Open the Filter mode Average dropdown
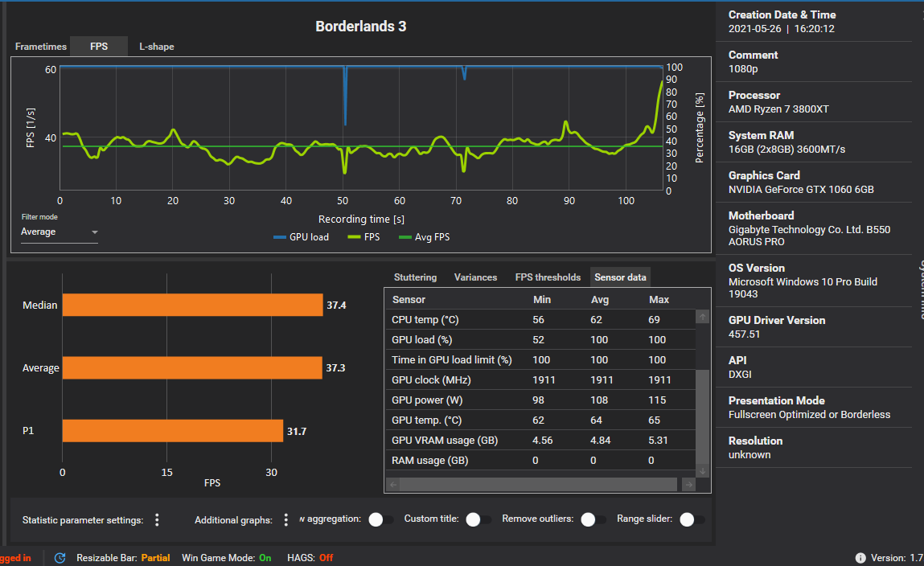 pos(60,232)
